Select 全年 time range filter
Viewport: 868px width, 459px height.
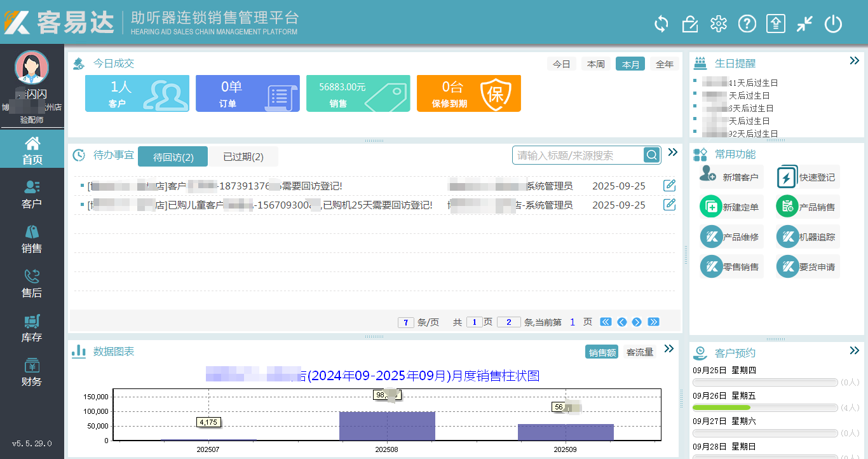point(664,64)
